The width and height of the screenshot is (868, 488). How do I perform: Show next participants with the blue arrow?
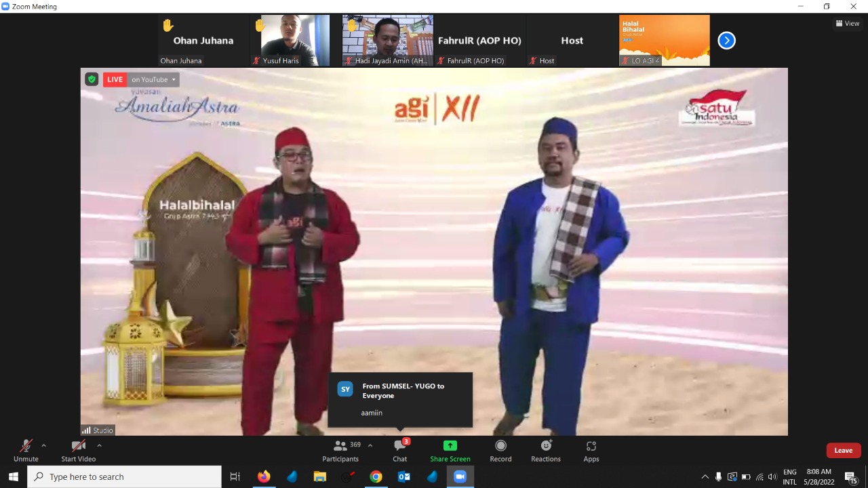pyautogui.click(x=726, y=41)
